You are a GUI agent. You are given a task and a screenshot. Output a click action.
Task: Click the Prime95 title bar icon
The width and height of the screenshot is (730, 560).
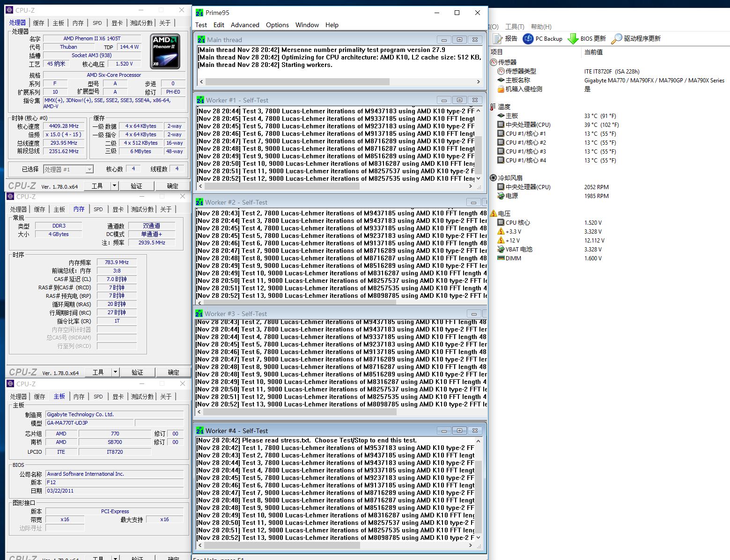[199, 13]
